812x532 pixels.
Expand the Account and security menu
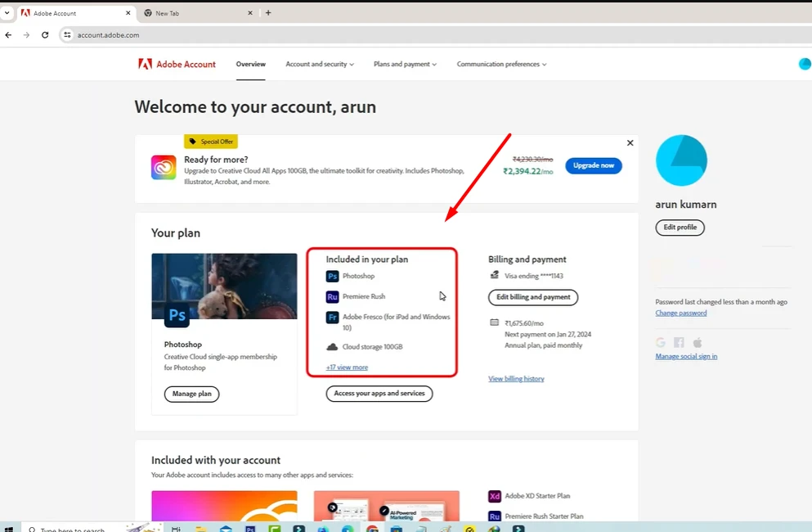(320, 65)
